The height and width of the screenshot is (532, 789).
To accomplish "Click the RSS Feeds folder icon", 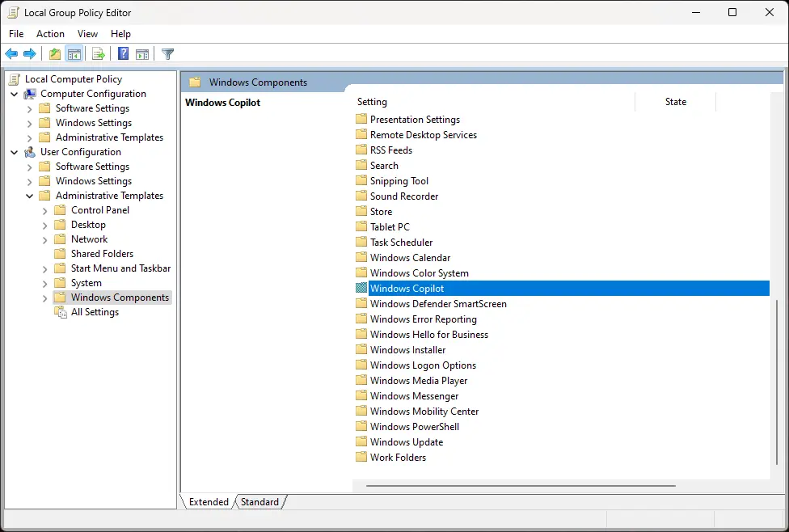I will click(361, 150).
